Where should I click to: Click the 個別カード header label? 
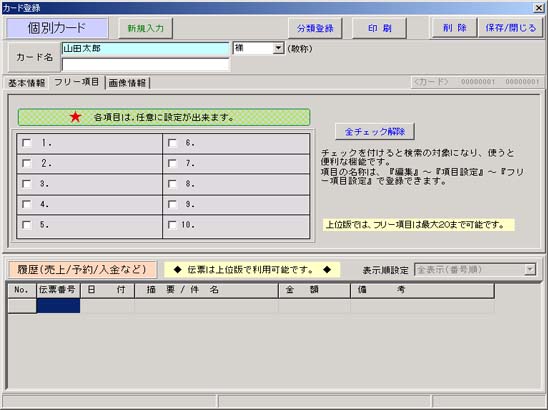pyautogui.click(x=57, y=28)
